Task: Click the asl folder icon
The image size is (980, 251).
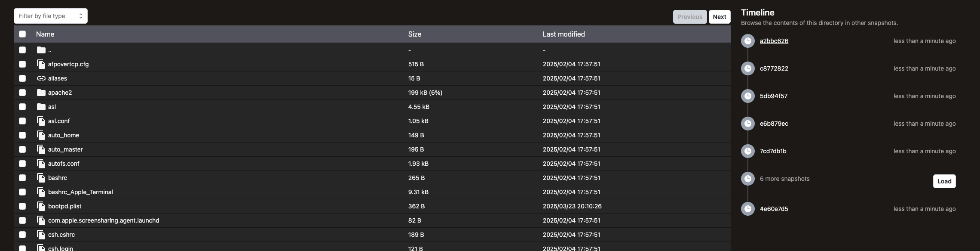Action: point(41,107)
